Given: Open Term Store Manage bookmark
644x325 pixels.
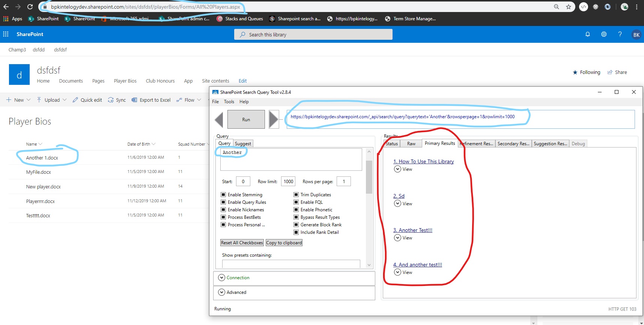Looking at the screenshot, I should point(411,19).
